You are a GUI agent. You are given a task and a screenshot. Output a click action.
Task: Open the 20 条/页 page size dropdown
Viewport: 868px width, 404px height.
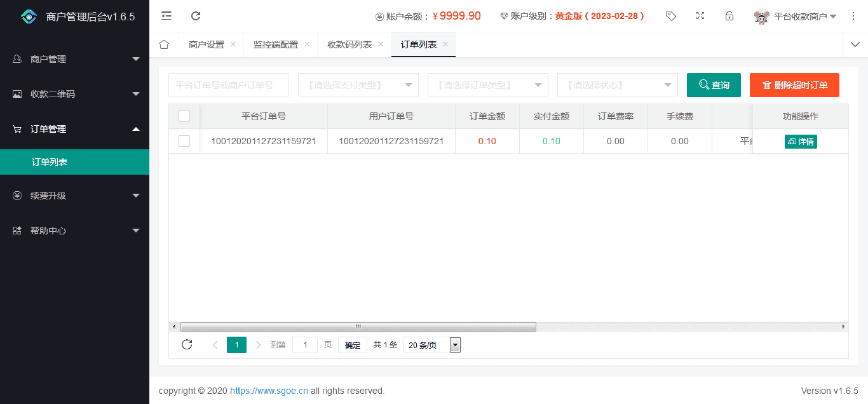click(432, 345)
